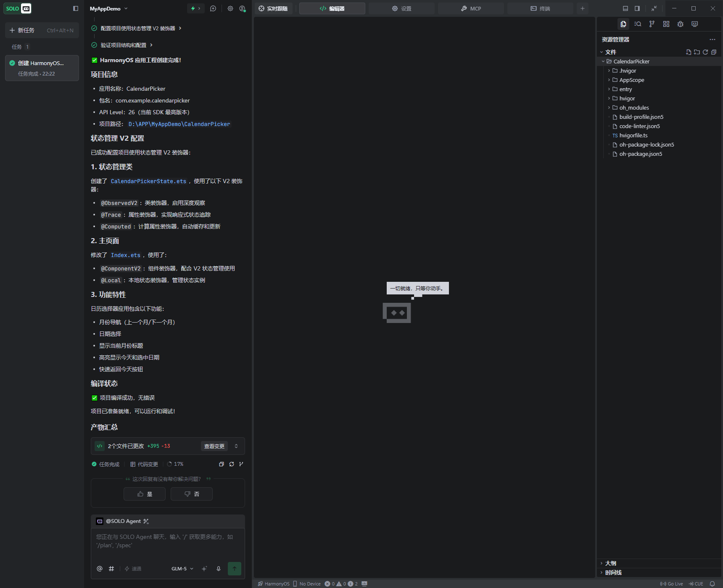Focus the SOLO Agent chat input field

click(x=168, y=541)
